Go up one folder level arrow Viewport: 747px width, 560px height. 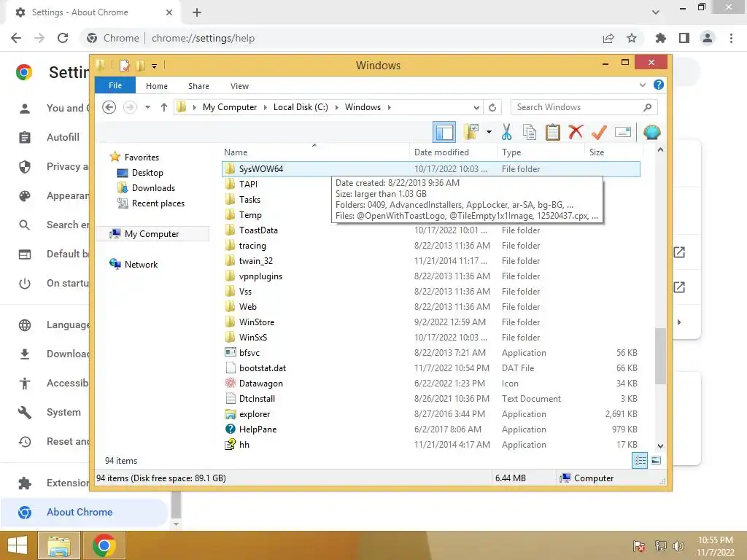tap(164, 107)
